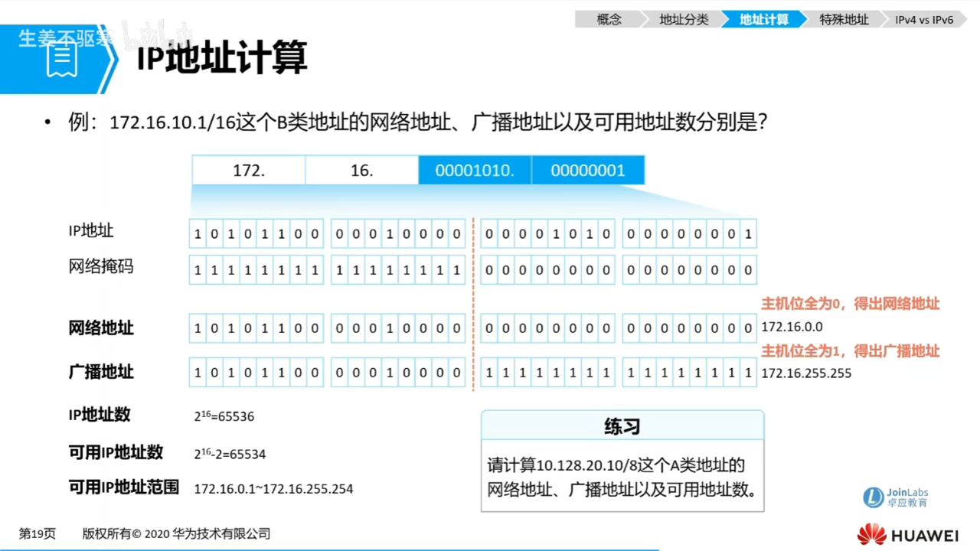980x551 pixels.
Task: Select the range 172.16.0.1~172.16.255.254
Action: [273, 489]
